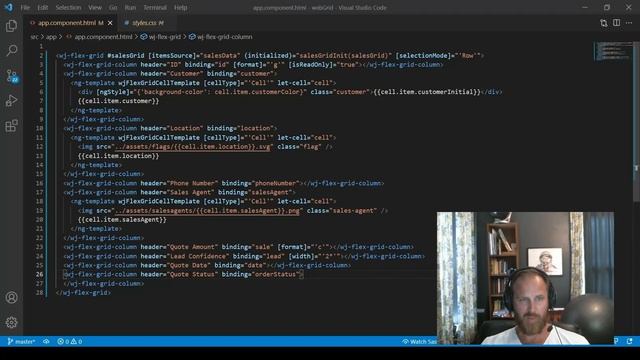
Task: Open the Run menu
Action: tap(130, 7)
